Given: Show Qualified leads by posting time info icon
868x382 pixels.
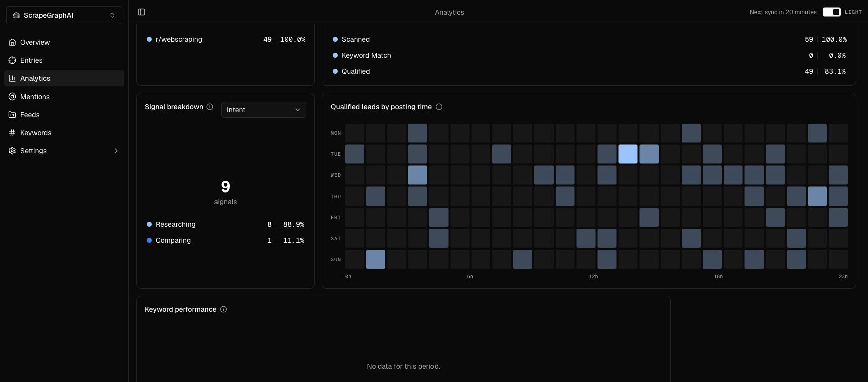Looking at the screenshot, I should 439,107.
